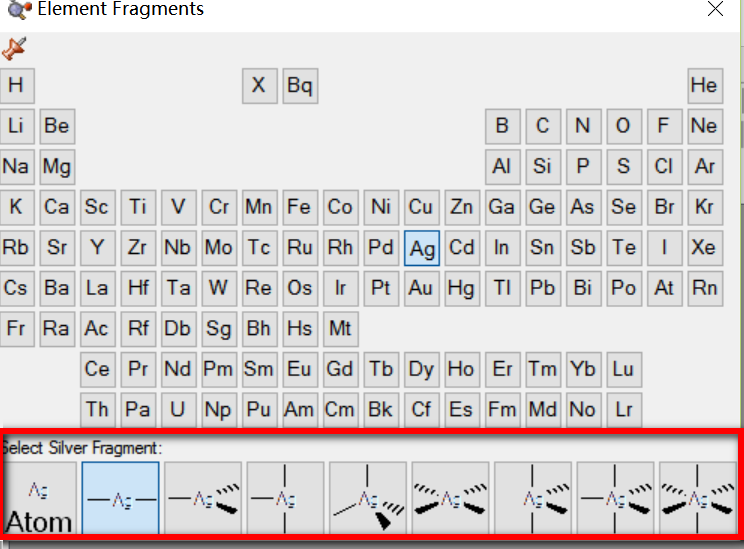Choose the linear two-bond silver fragment
744x549 pixels.
point(120,498)
